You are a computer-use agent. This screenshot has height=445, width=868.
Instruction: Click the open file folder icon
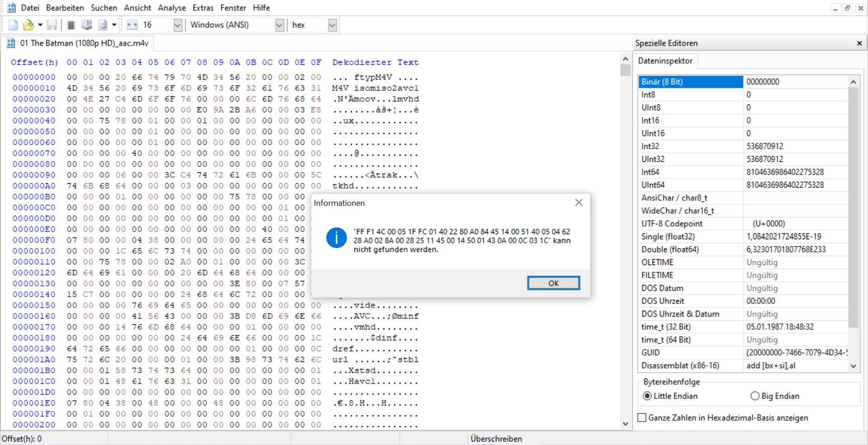28,25
